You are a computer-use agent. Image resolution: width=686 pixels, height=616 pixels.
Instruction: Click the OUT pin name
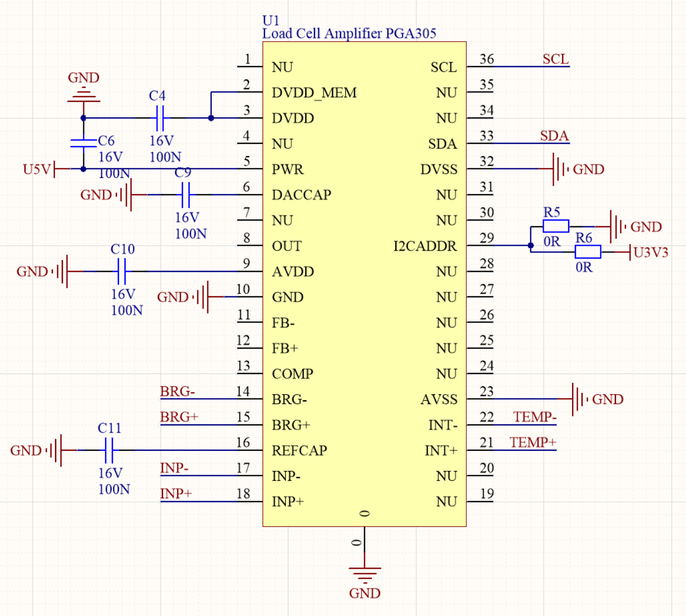click(287, 246)
